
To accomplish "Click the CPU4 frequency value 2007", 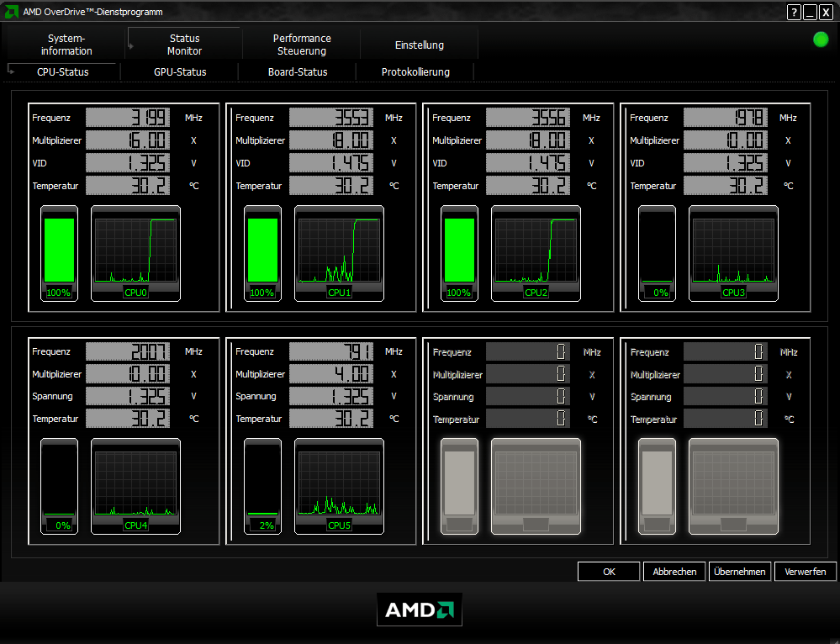I will [128, 351].
